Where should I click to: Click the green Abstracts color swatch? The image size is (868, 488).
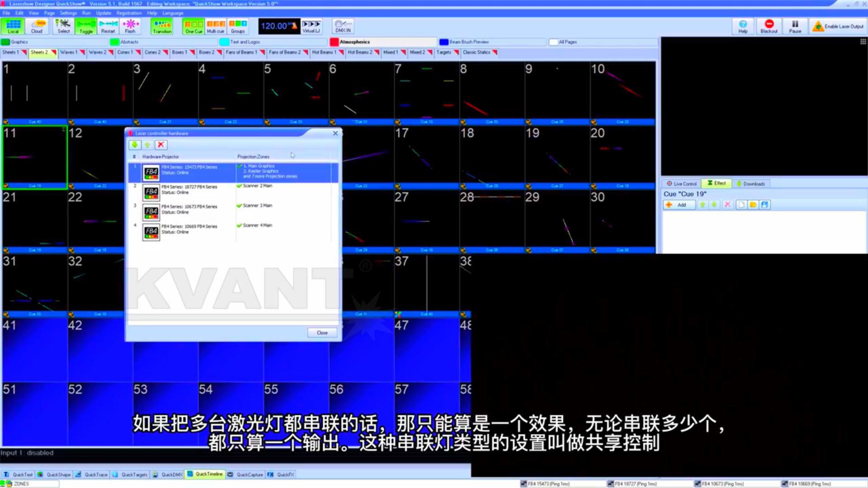point(114,42)
